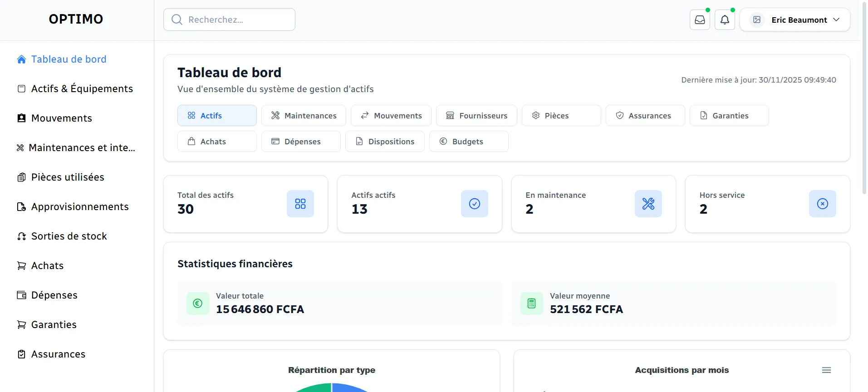Open Acquisitions par mois chart menu
The width and height of the screenshot is (868, 392).
click(826, 370)
